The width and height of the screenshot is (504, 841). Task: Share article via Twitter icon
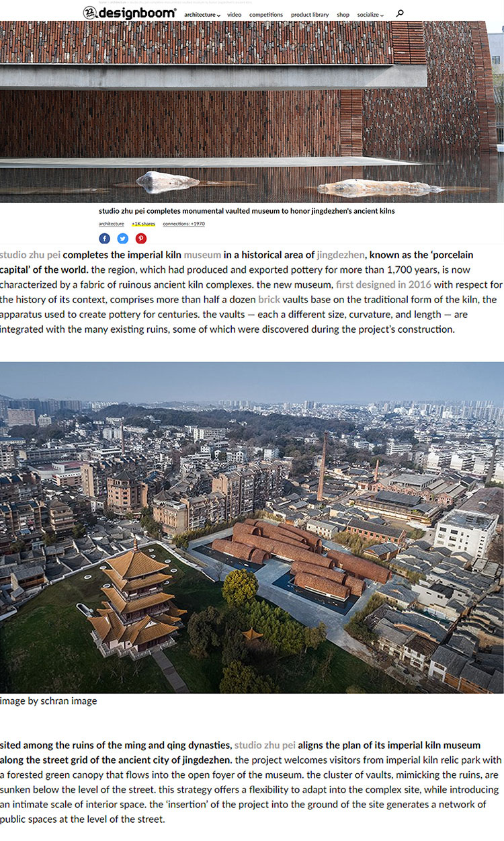[122, 238]
